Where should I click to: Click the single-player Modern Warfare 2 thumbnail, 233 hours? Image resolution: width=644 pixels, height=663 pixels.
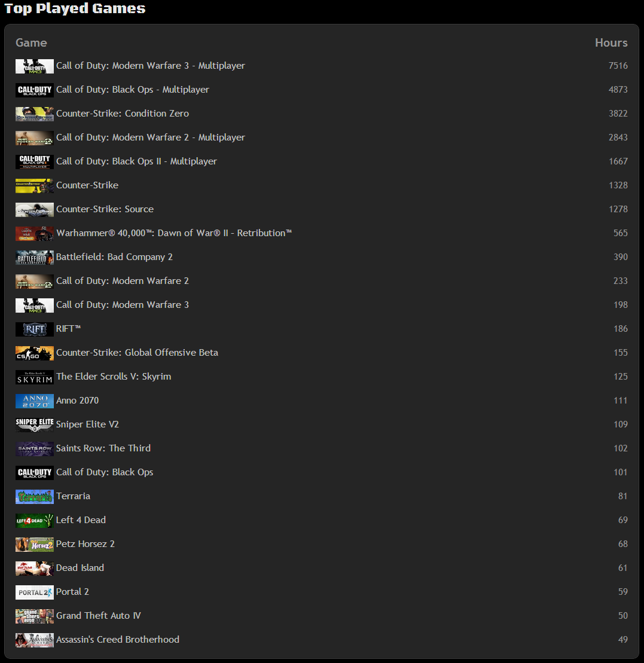pyautogui.click(x=35, y=282)
